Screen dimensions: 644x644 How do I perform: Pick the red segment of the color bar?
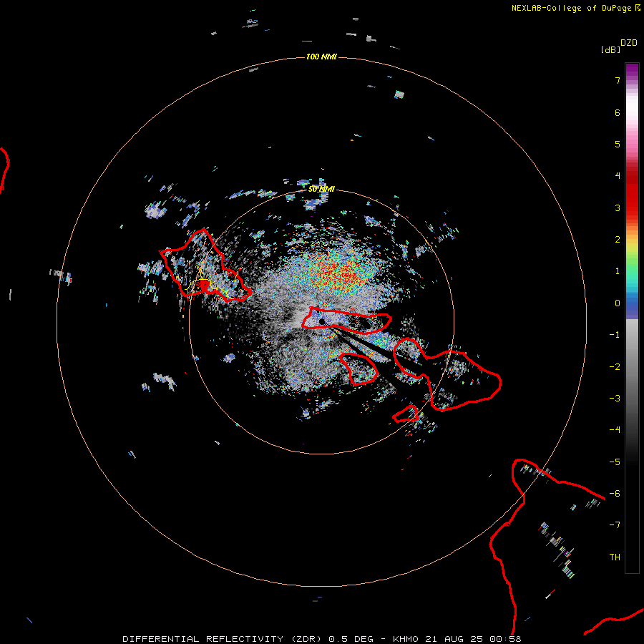click(x=632, y=193)
